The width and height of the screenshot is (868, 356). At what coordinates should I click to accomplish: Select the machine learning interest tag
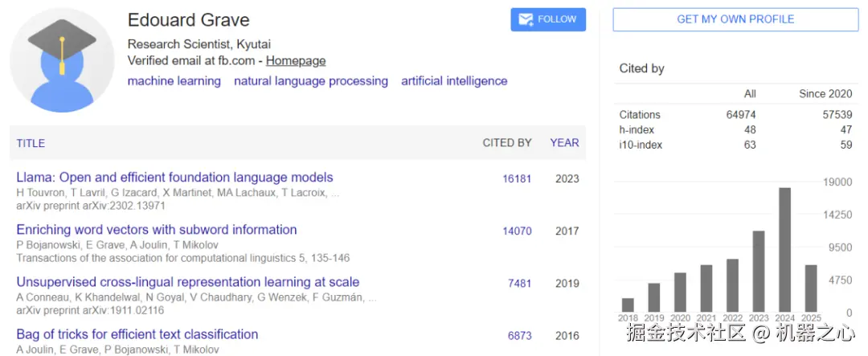(x=174, y=81)
